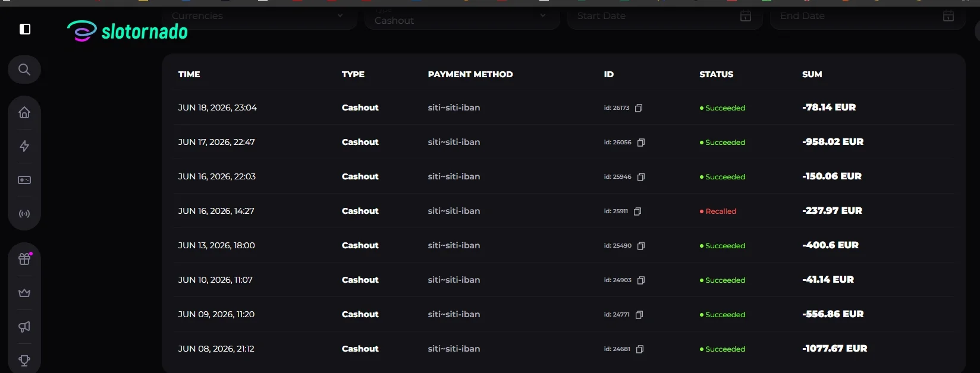Copy transaction id 24681
980x373 pixels.
(x=640, y=349)
